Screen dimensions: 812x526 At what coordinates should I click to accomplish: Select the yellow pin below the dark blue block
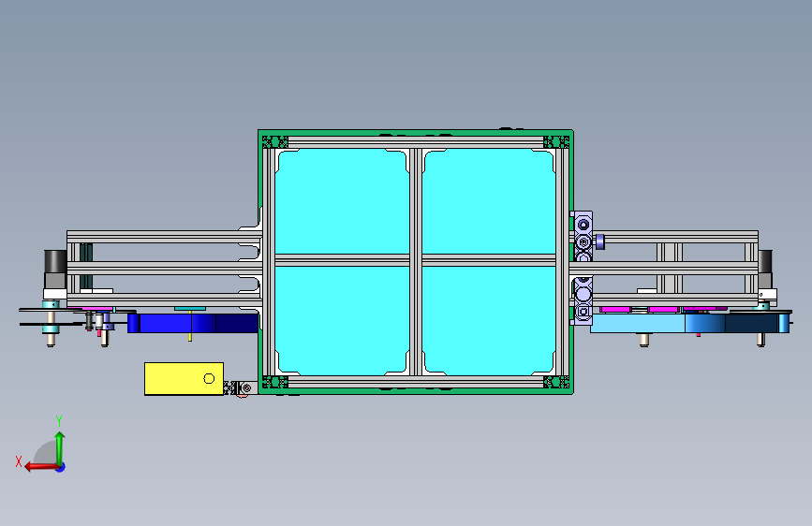190,337
